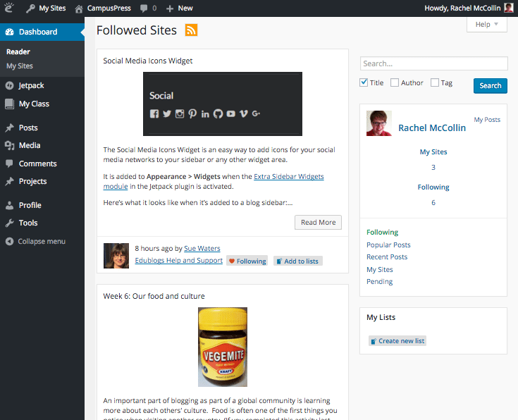Click the Edublogs logo in admin bar
The height and width of the screenshot is (420, 518).
click(x=9, y=8)
